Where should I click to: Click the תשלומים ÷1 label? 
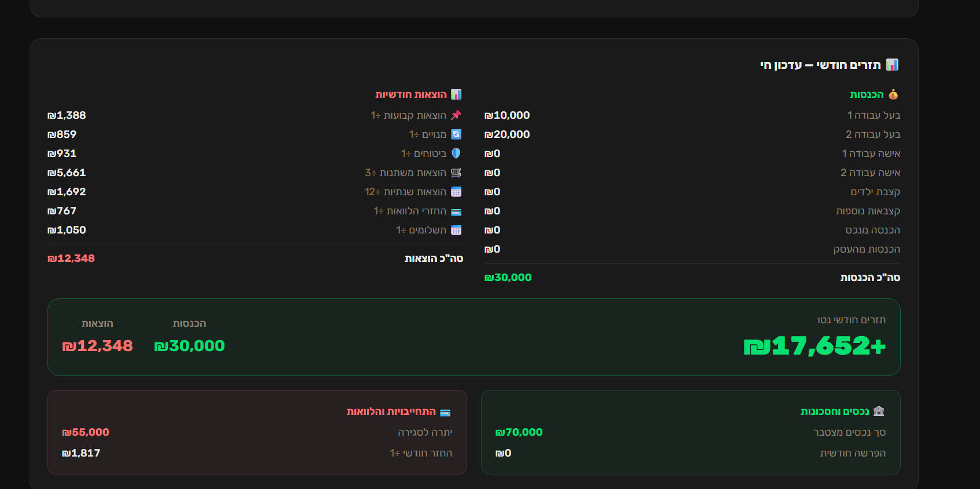(x=421, y=230)
